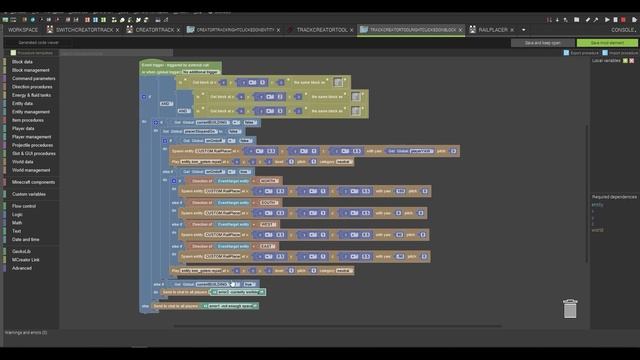Open the GeckoLib category
Screen dimensions: 640x360
[x=21, y=251]
